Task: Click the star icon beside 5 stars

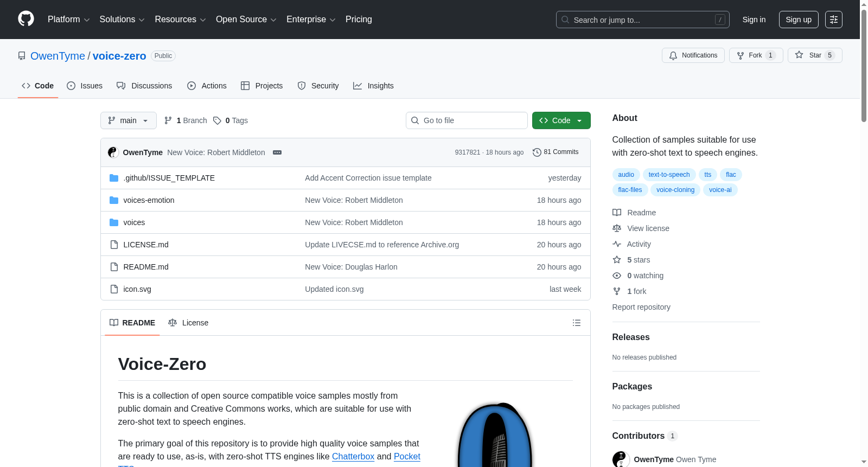Action: [617, 260]
